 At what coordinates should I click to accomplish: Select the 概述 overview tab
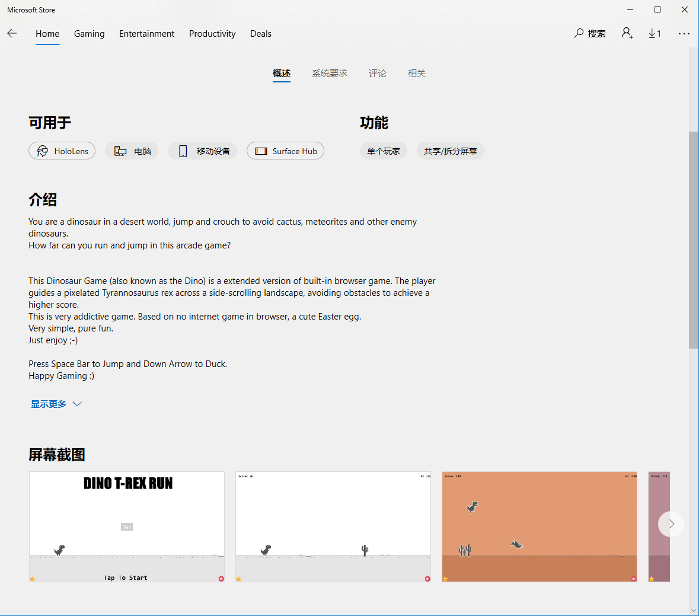click(281, 74)
